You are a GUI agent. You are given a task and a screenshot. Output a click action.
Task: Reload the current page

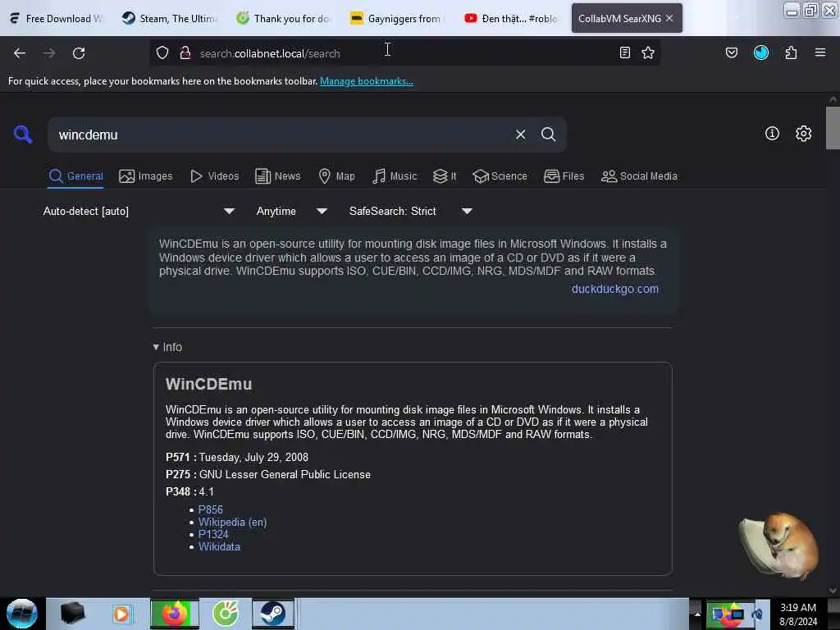pyautogui.click(x=79, y=53)
